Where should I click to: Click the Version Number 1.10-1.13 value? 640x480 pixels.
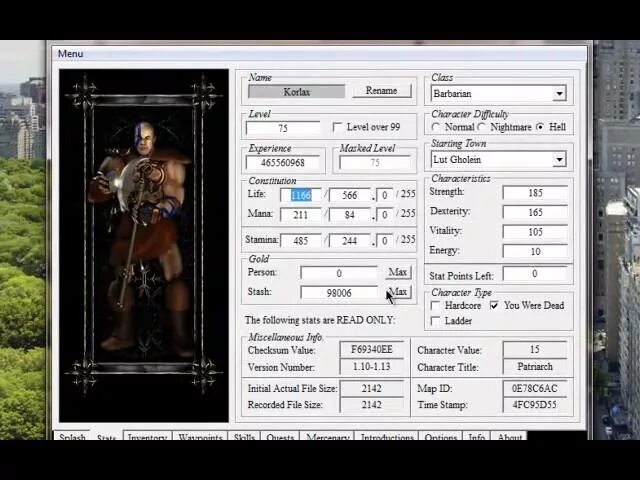coord(372,367)
